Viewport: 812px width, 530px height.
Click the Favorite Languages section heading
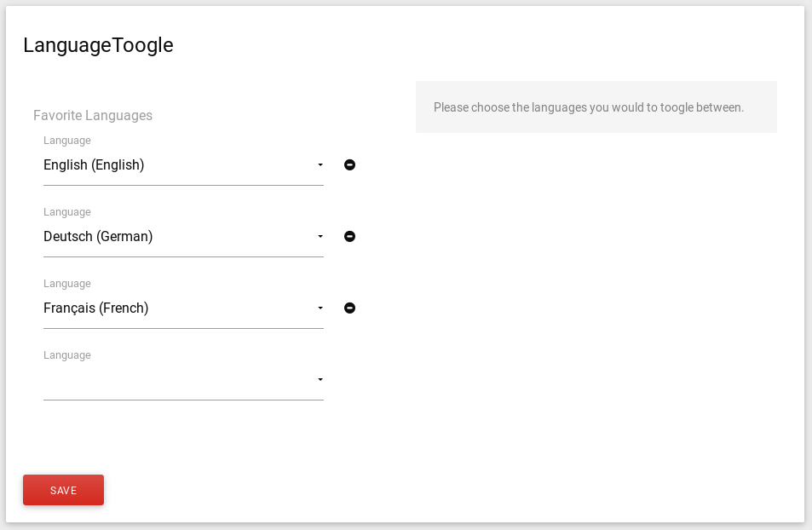pyautogui.click(x=93, y=115)
